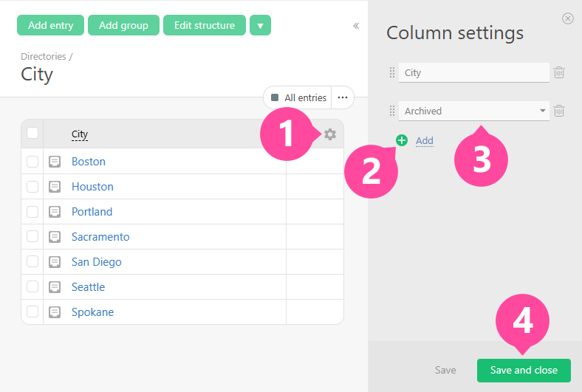Screen dimensions: 582x392
Task: Expand the Archived column dropdown
Action: click(x=543, y=111)
